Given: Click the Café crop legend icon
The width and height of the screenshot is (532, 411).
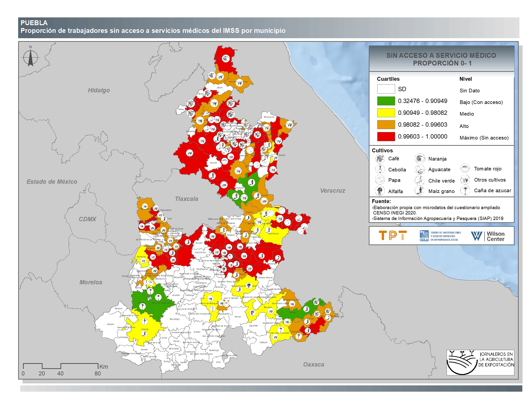Looking at the screenshot, I should [380, 159].
